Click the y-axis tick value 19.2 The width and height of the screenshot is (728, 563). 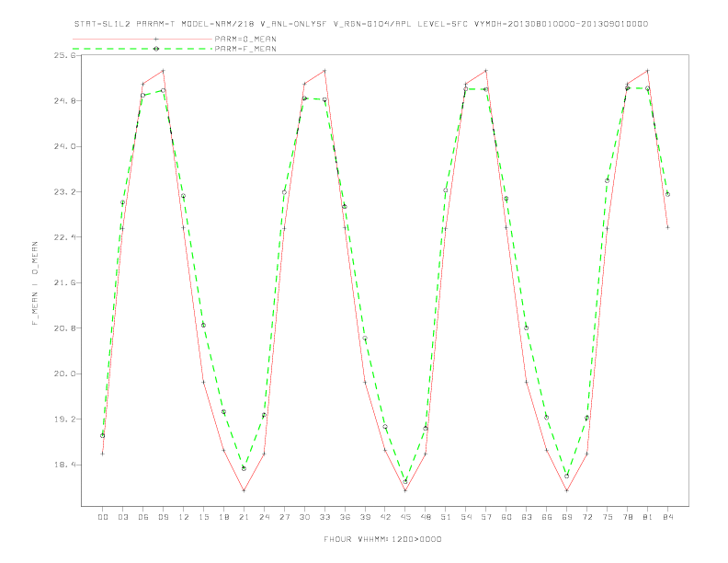[x=65, y=419]
